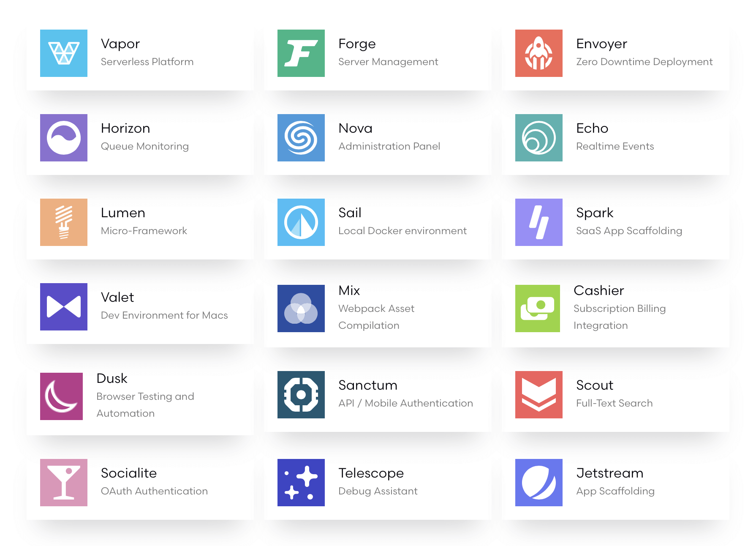Open the Echo title link
Screen dimensions: 756x546
[x=592, y=128]
